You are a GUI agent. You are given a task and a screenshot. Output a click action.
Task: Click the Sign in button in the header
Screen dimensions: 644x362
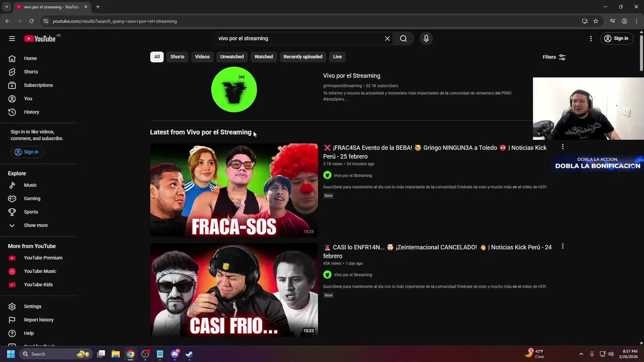(x=616, y=38)
